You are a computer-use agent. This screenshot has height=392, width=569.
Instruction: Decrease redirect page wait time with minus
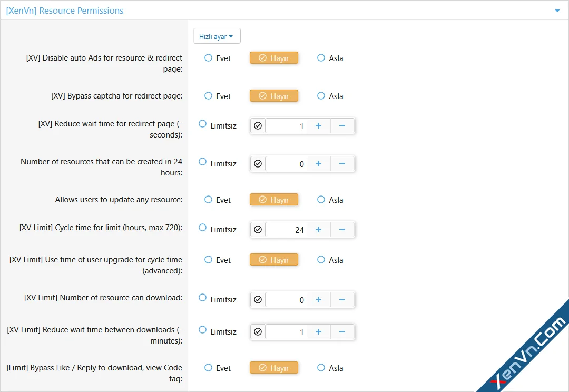click(342, 126)
